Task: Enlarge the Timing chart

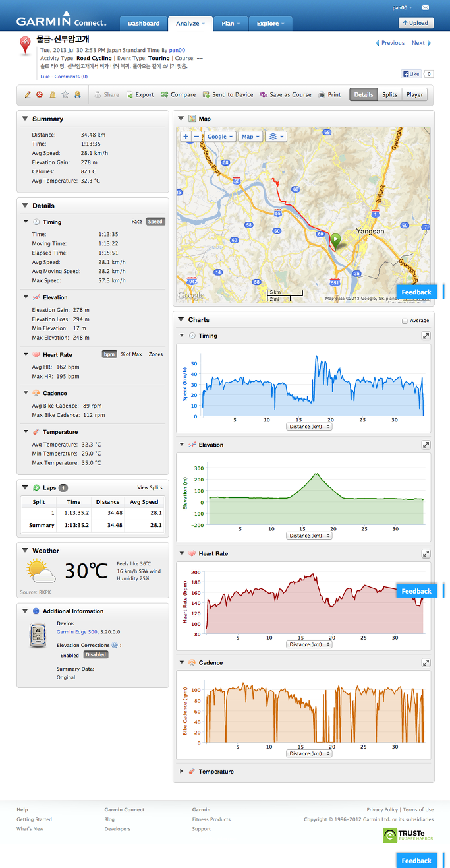Action: click(426, 336)
